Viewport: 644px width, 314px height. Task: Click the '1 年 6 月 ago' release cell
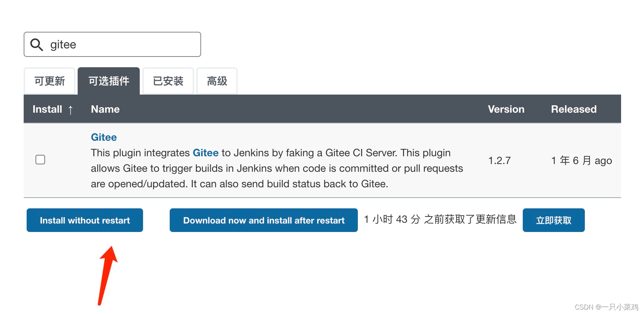click(581, 161)
